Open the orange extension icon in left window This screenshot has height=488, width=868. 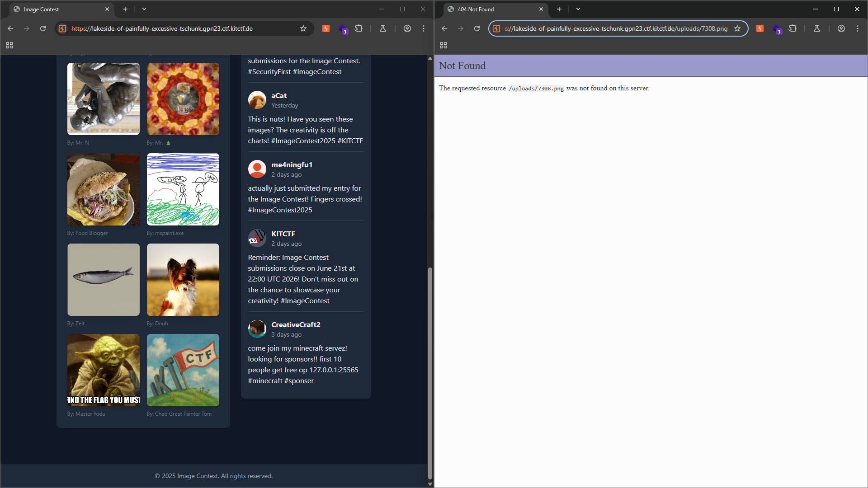[x=326, y=28]
